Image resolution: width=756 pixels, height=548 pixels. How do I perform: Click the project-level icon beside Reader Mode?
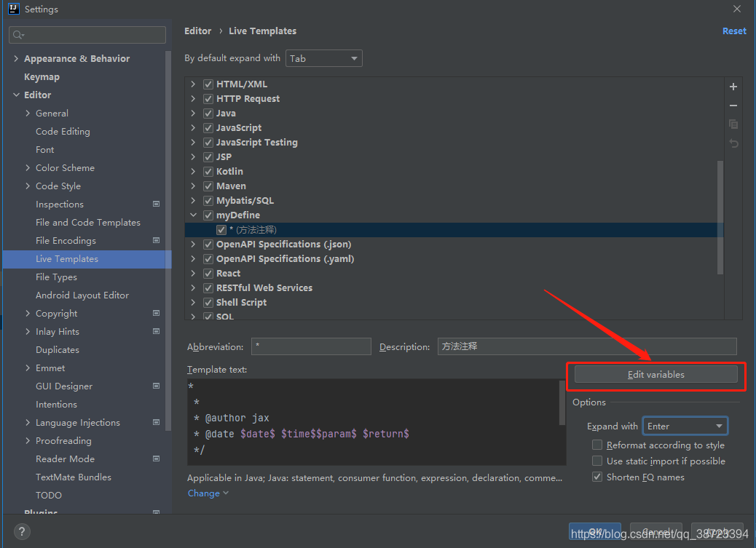coord(156,458)
